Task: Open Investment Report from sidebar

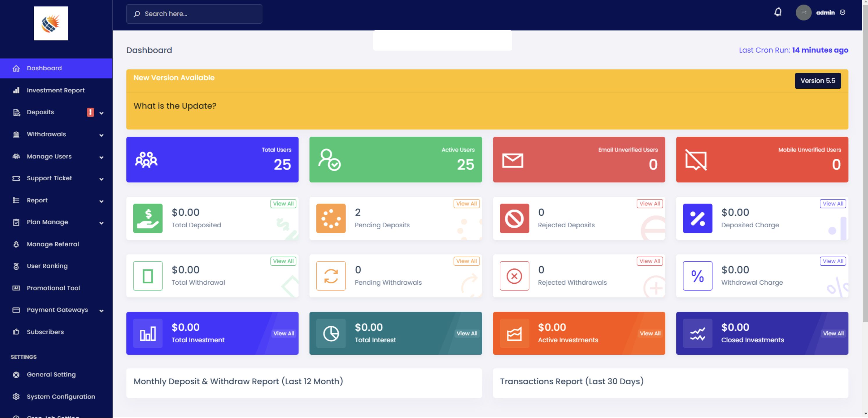Action: click(56, 90)
